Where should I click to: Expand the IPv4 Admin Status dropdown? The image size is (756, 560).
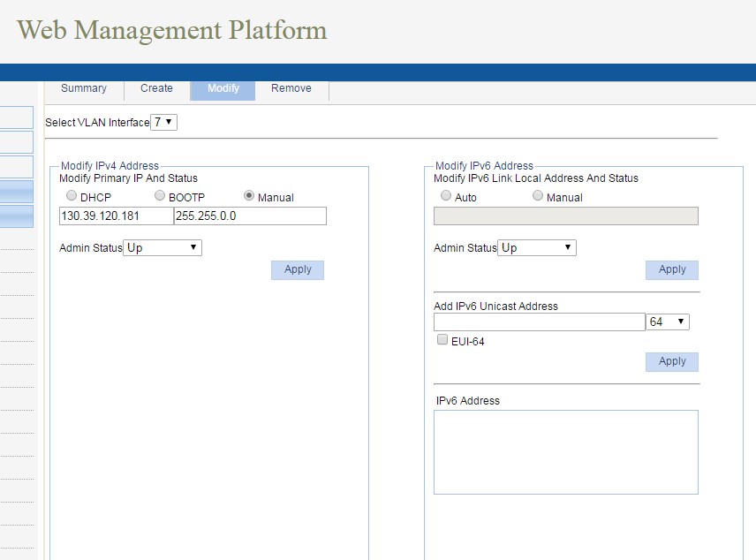point(163,248)
